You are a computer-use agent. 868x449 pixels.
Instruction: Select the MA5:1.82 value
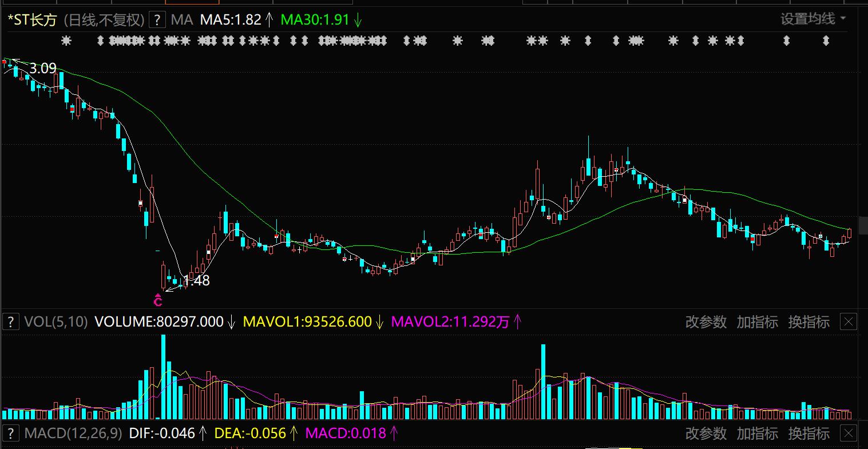point(231,20)
